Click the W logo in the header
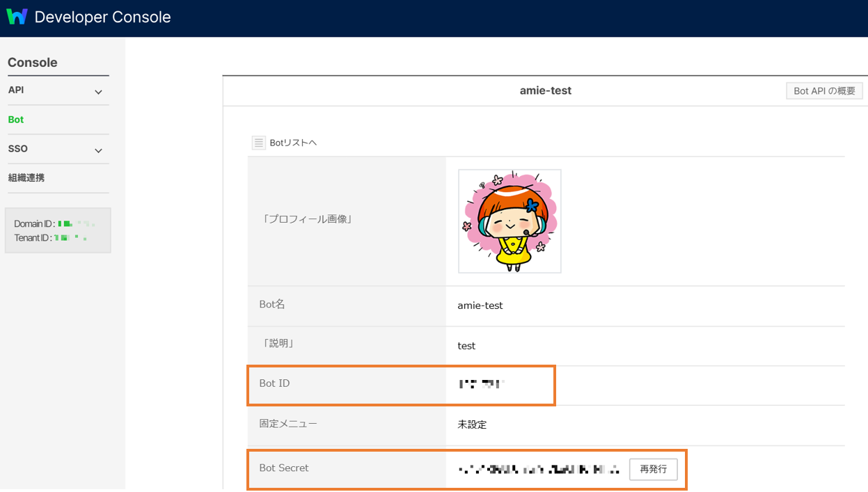This screenshot has height=492, width=868. pos(17,17)
